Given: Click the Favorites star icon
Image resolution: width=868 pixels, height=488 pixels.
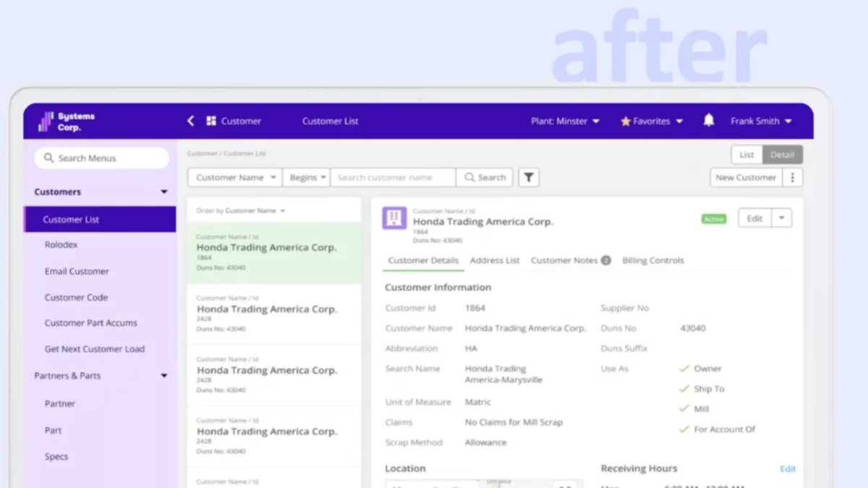Looking at the screenshot, I should point(626,121).
